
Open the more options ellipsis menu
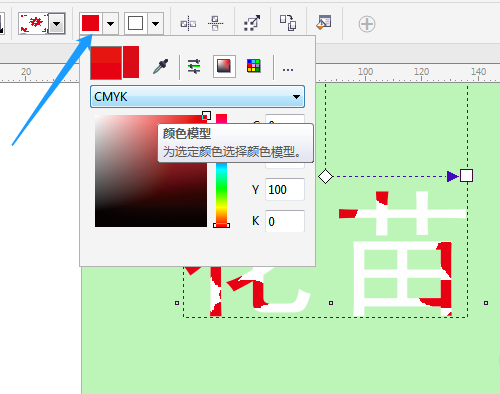tap(288, 70)
